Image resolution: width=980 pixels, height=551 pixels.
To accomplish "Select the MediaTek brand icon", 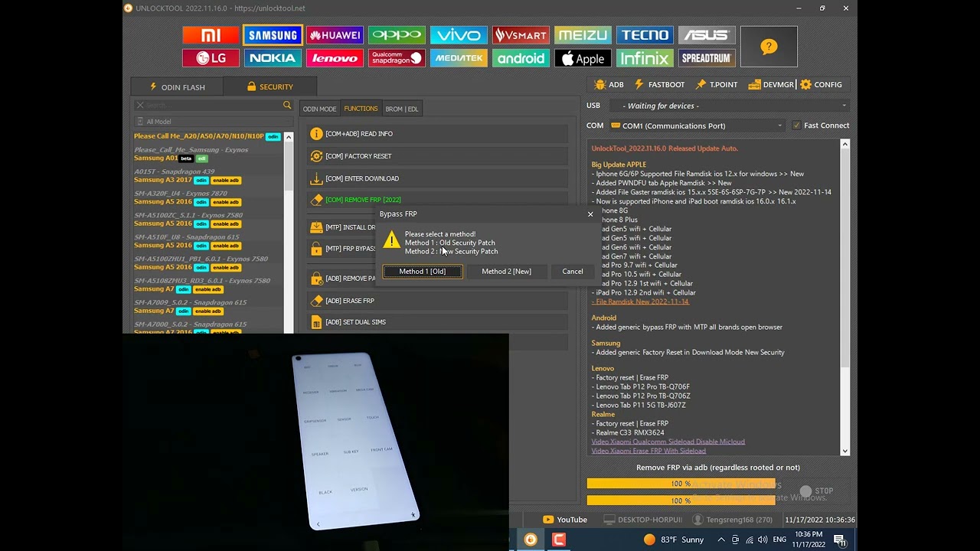I will pyautogui.click(x=459, y=58).
